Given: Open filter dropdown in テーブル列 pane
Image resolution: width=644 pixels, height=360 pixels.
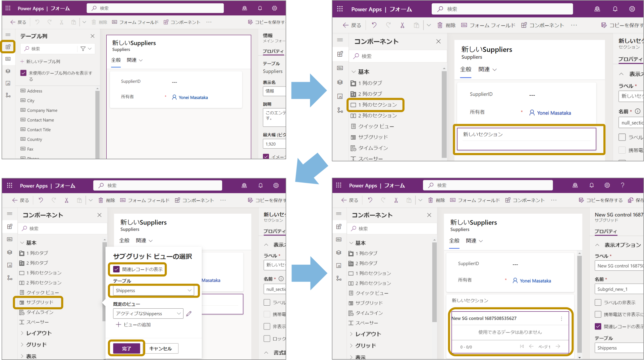Looking at the screenshot, I should tap(86, 49).
